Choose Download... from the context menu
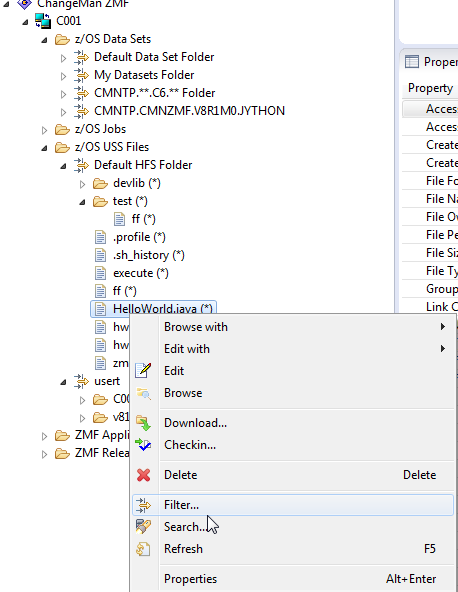Image resolution: width=458 pixels, height=592 pixels. (293, 423)
